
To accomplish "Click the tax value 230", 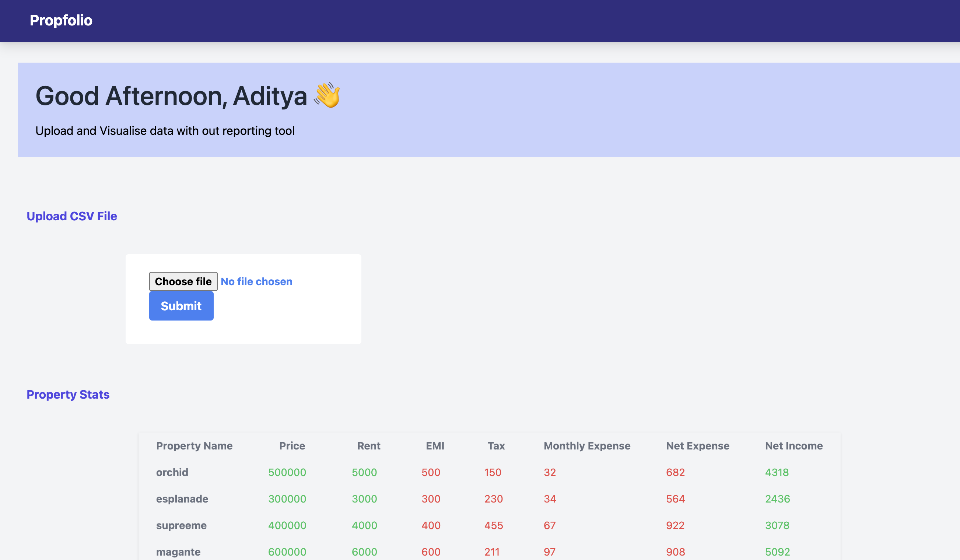I will (494, 500).
